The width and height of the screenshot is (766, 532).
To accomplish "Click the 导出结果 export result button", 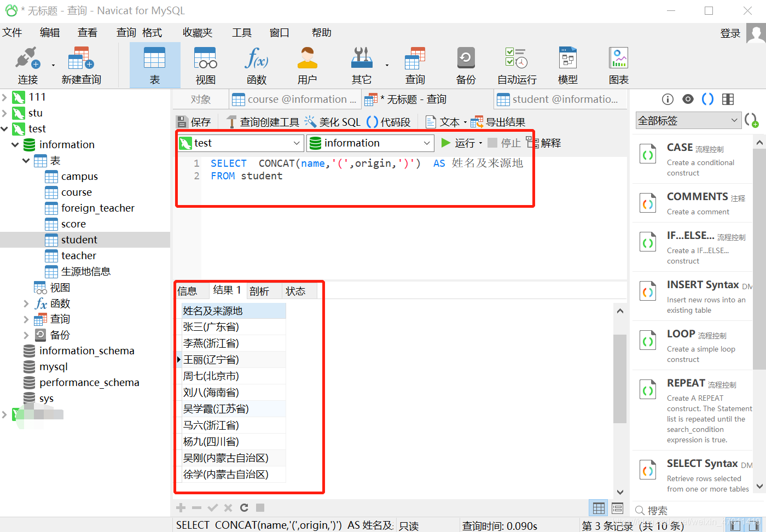I will [x=498, y=122].
